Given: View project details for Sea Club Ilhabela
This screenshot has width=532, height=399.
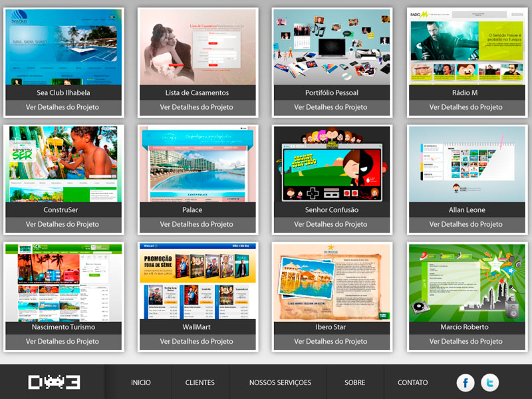Looking at the screenshot, I should [x=63, y=107].
